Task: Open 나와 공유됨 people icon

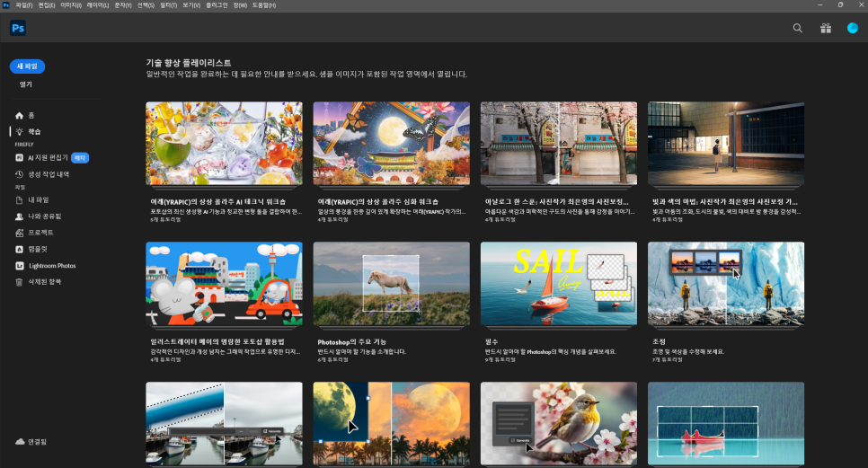Action: tap(20, 216)
